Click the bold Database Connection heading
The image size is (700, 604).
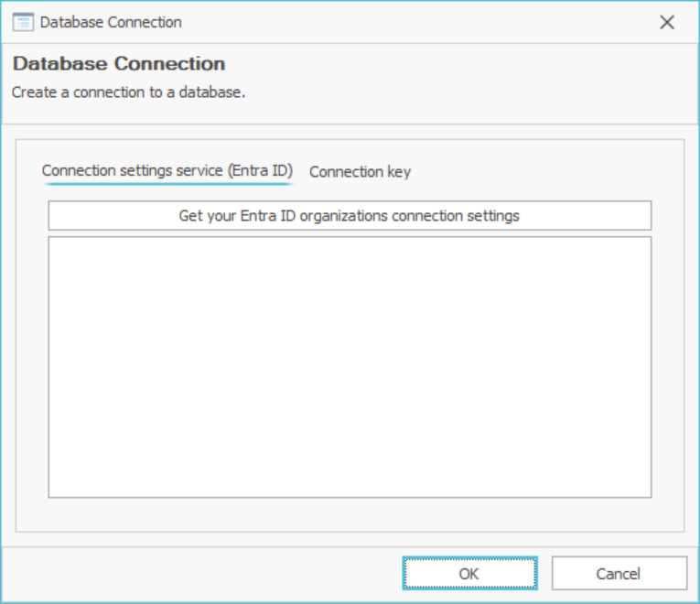118,64
